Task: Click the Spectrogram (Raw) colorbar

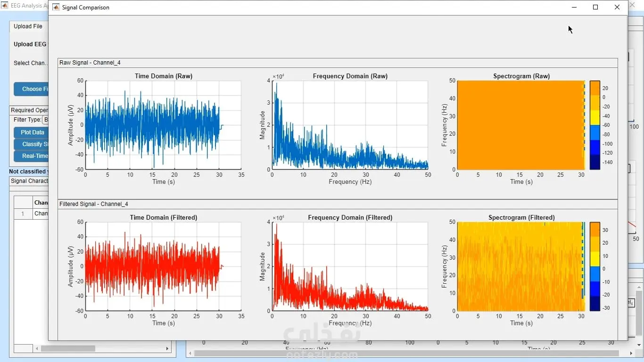Action: [595, 125]
